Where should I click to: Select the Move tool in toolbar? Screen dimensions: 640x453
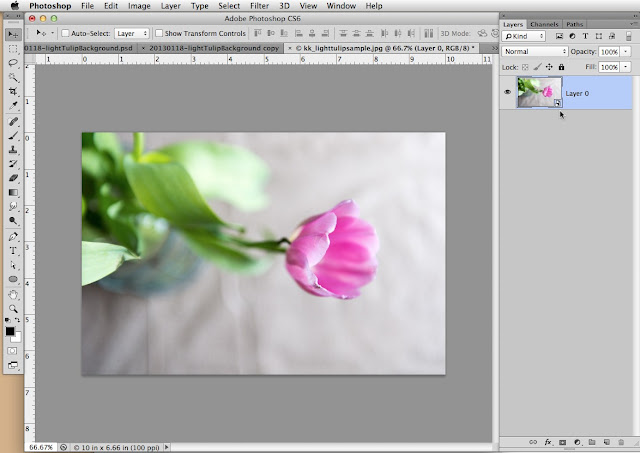click(14, 33)
